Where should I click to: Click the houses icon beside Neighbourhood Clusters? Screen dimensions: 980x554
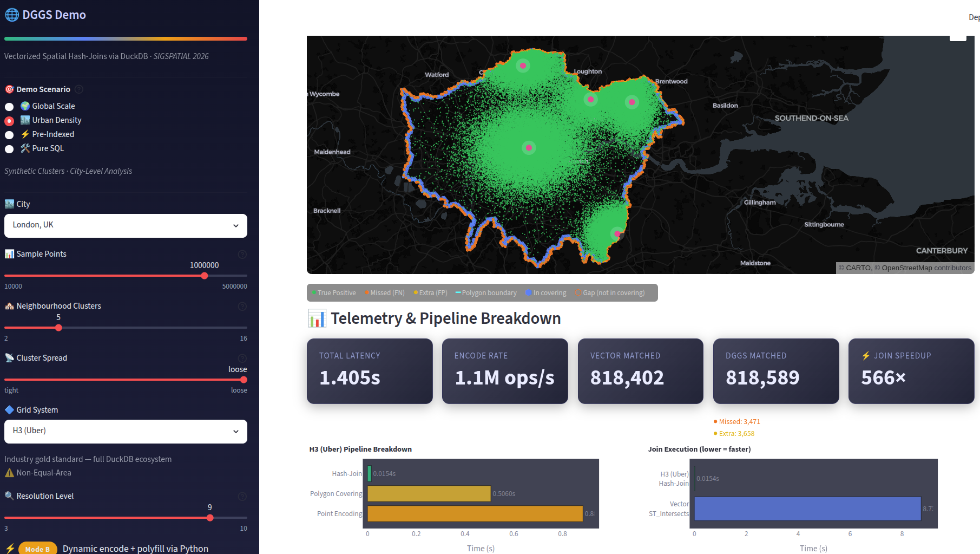pyautogui.click(x=9, y=306)
